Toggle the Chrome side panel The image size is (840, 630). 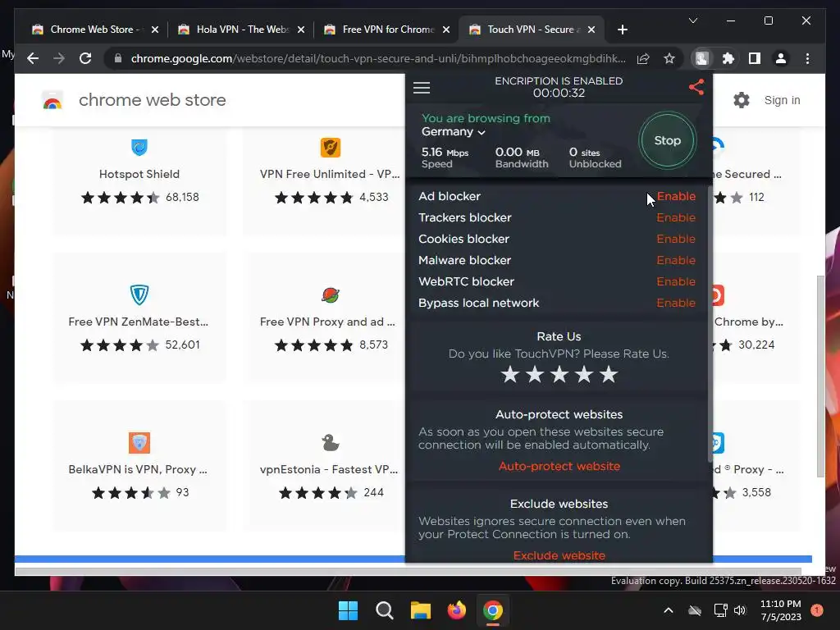tap(755, 58)
